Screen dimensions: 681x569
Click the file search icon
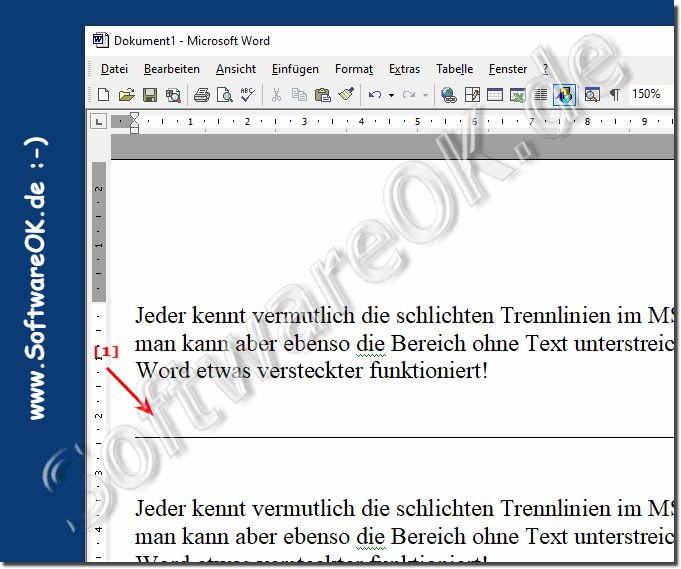coord(173,94)
